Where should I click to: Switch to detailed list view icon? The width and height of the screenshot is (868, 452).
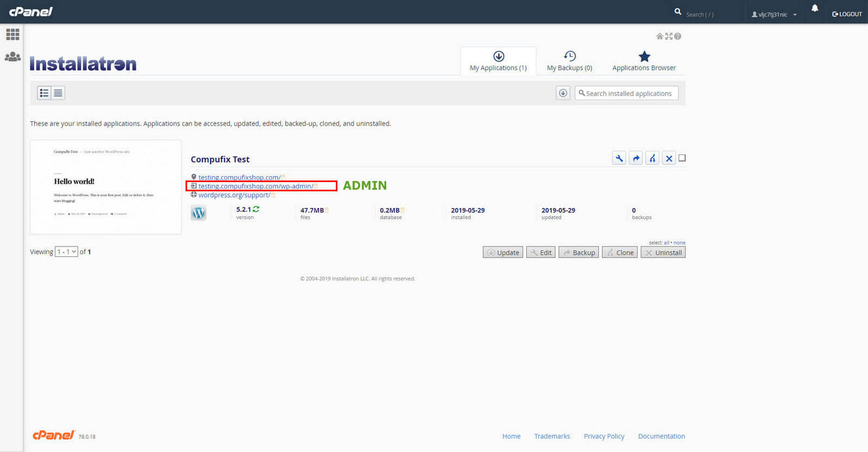(44, 93)
